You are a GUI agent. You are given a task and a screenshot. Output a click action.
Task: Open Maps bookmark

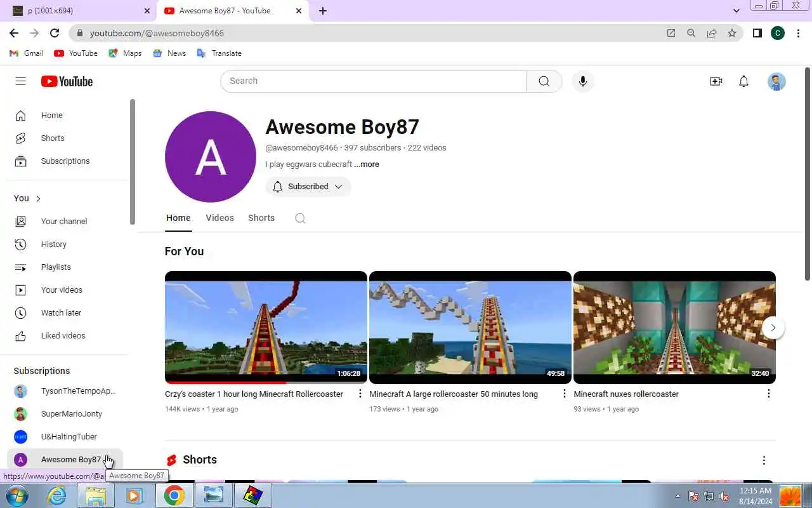coord(125,53)
